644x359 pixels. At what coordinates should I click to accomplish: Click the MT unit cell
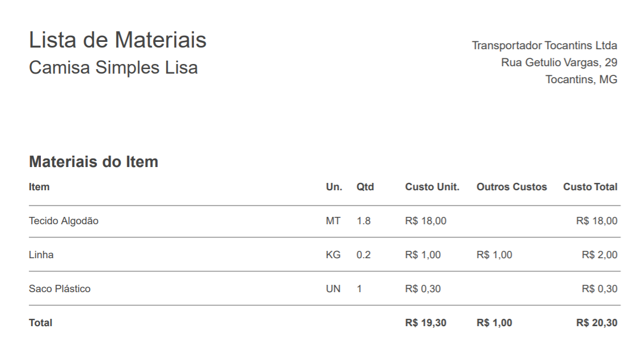pyautogui.click(x=333, y=221)
